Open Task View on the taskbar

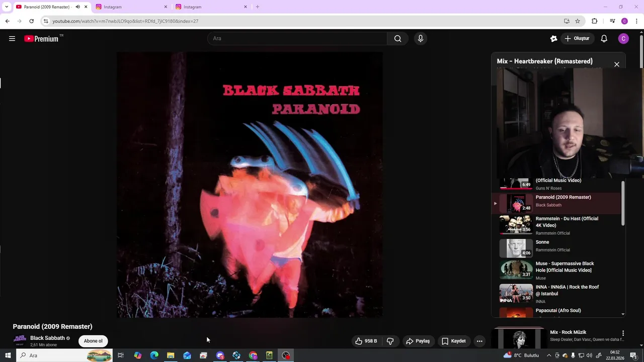[x=121, y=355]
